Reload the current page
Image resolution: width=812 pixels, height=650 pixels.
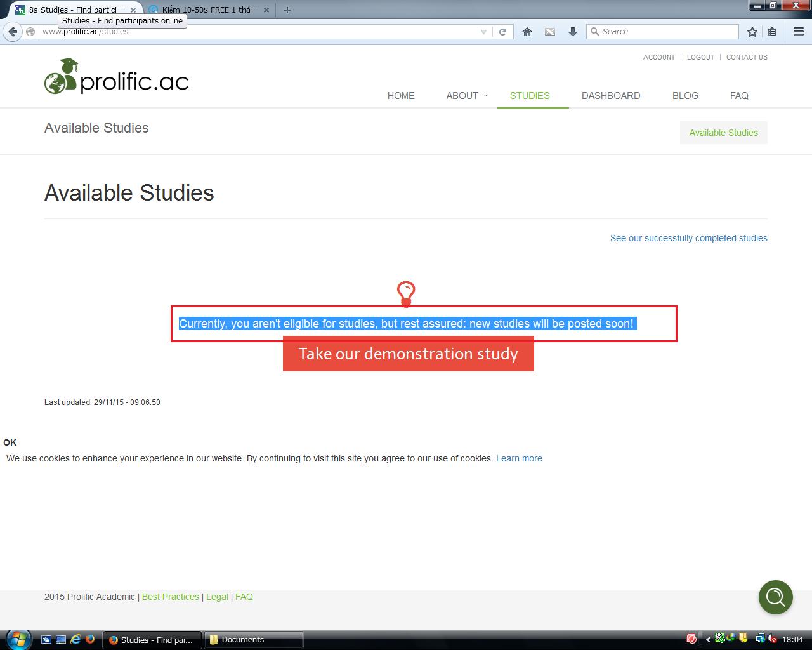pos(503,32)
